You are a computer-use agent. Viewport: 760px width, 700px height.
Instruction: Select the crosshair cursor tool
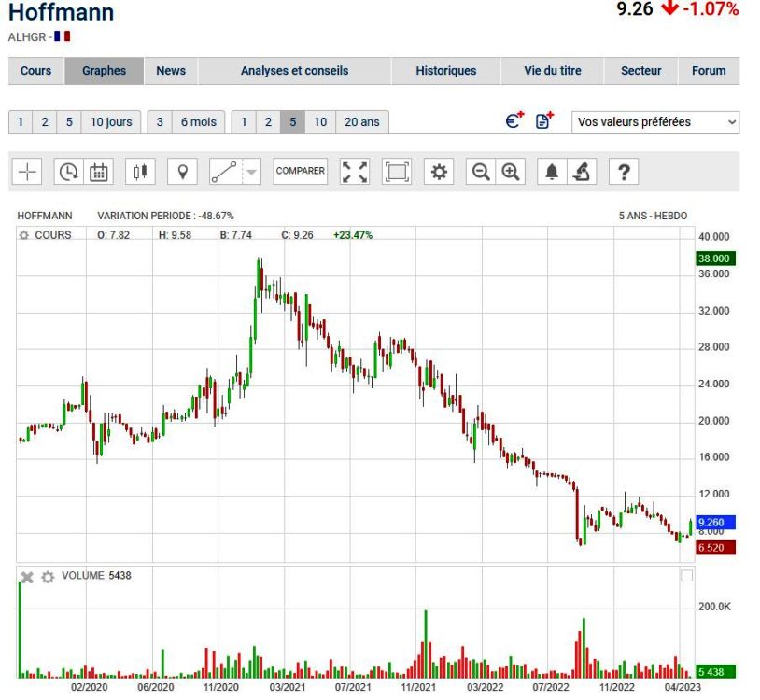[27, 172]
